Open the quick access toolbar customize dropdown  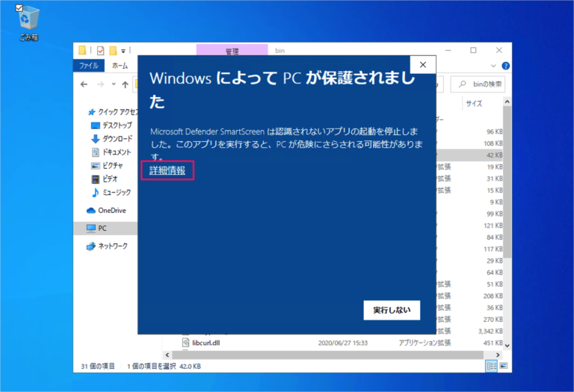[x=123, y=51]
